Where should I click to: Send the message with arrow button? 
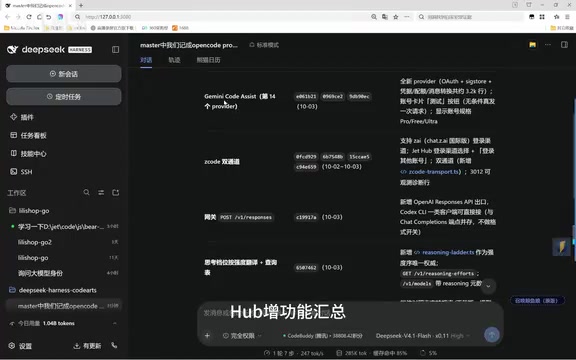pyautogui.click(x=492, y=335)
